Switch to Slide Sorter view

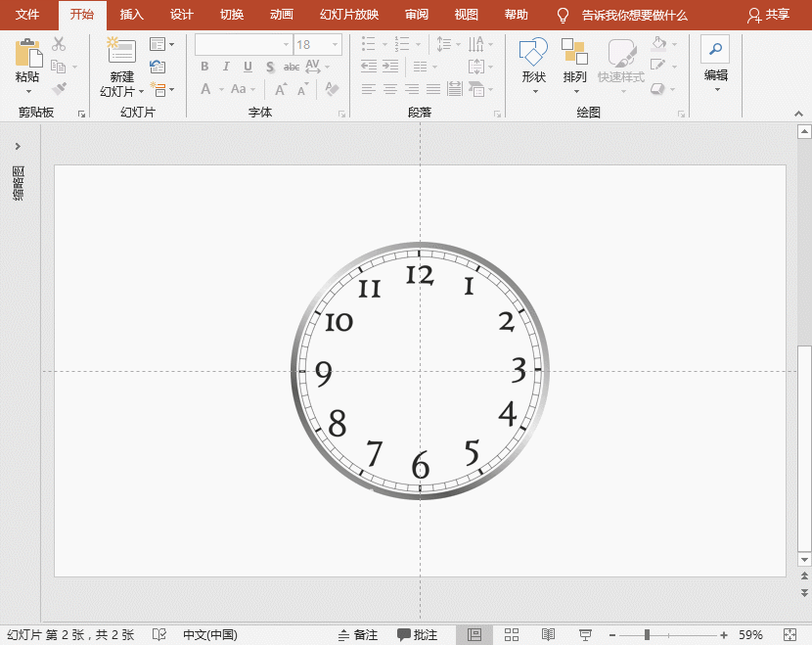(512, 634)
